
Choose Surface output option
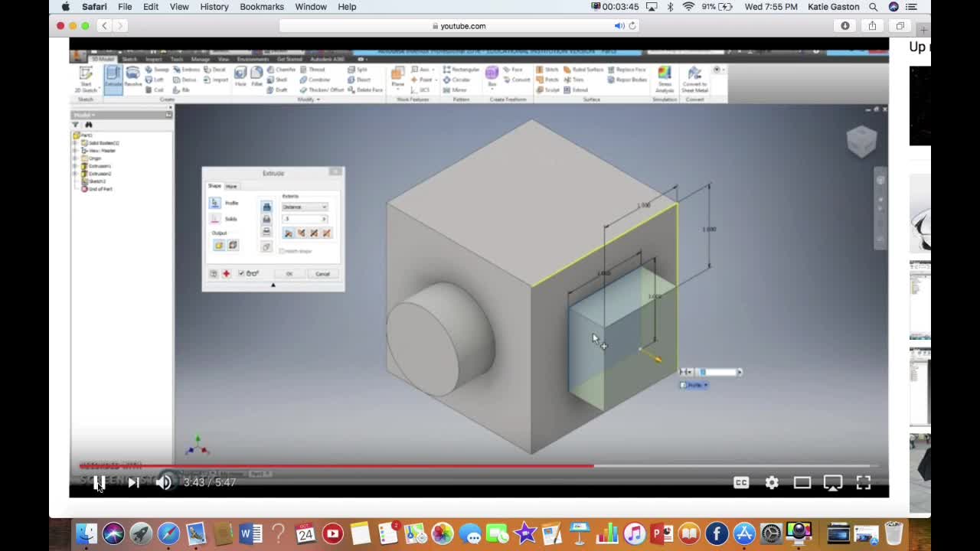(233, 245)
